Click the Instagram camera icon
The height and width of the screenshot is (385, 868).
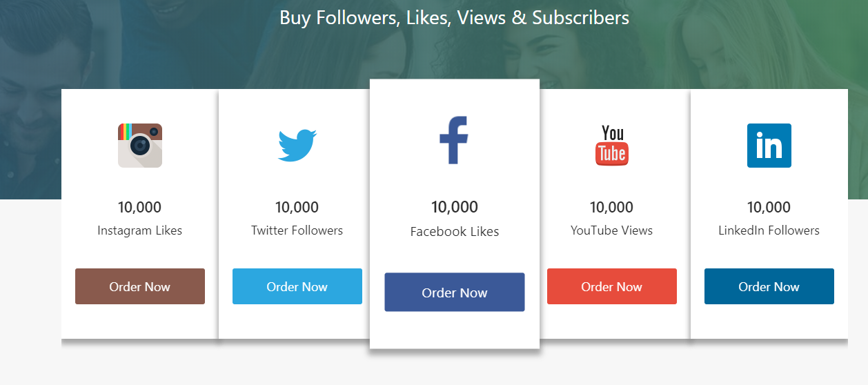click(x=140, y=145)
